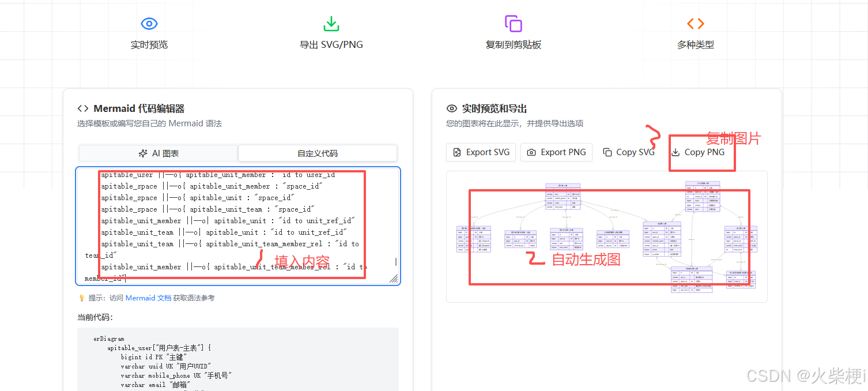
Task: Click the Export SVG button
Action: pos(481,152)
